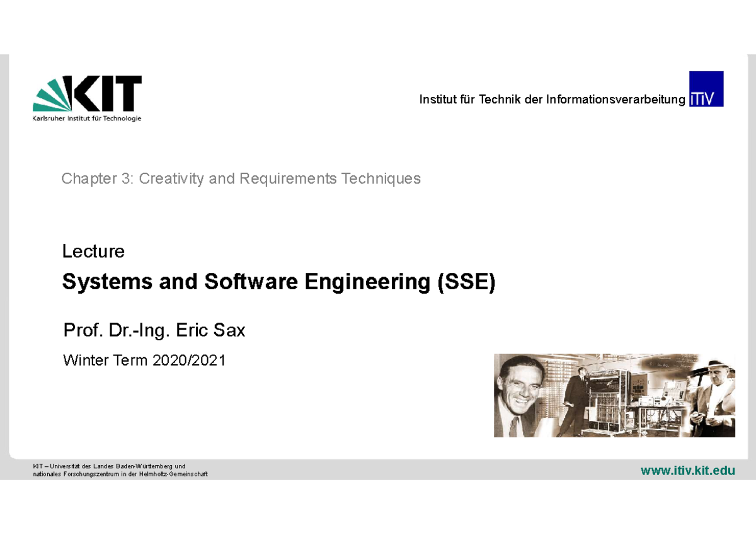Click the KIT branding in the top-left corner
The image size is (756, 535).
[x=87, y=98]
